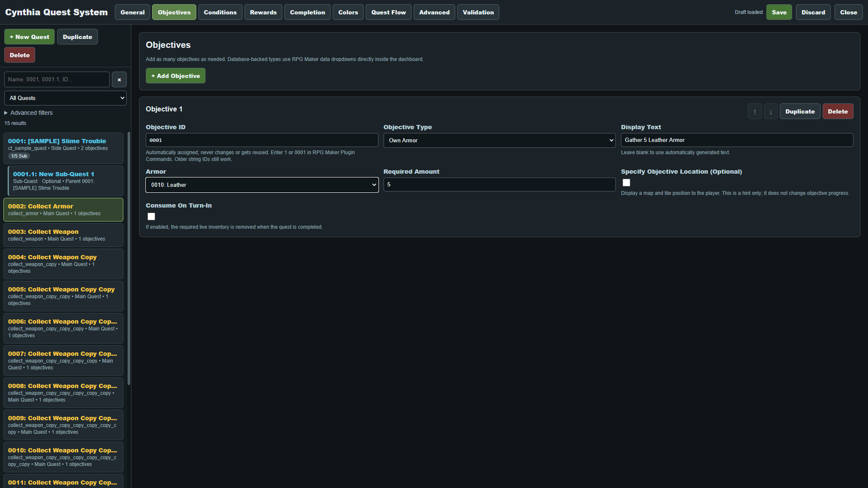
Task: Select quest 0010 in quest list
Action: point(63,457)
